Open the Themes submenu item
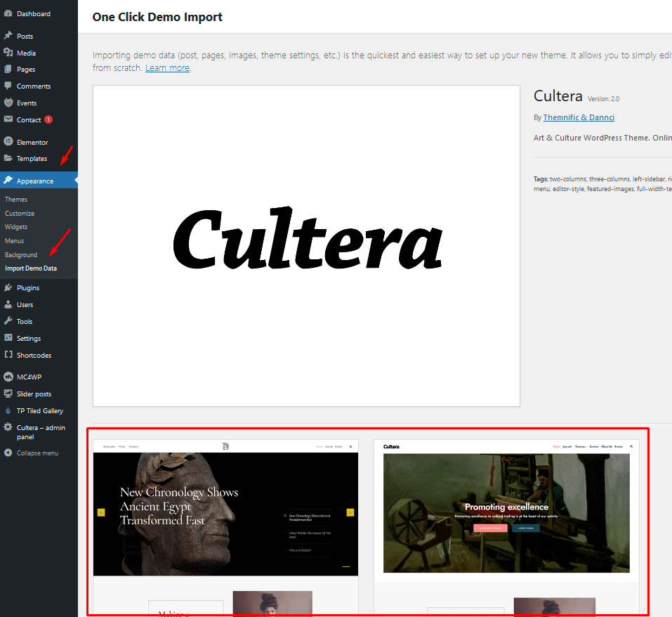Viewport: 672px width, 617px height. 16,200
